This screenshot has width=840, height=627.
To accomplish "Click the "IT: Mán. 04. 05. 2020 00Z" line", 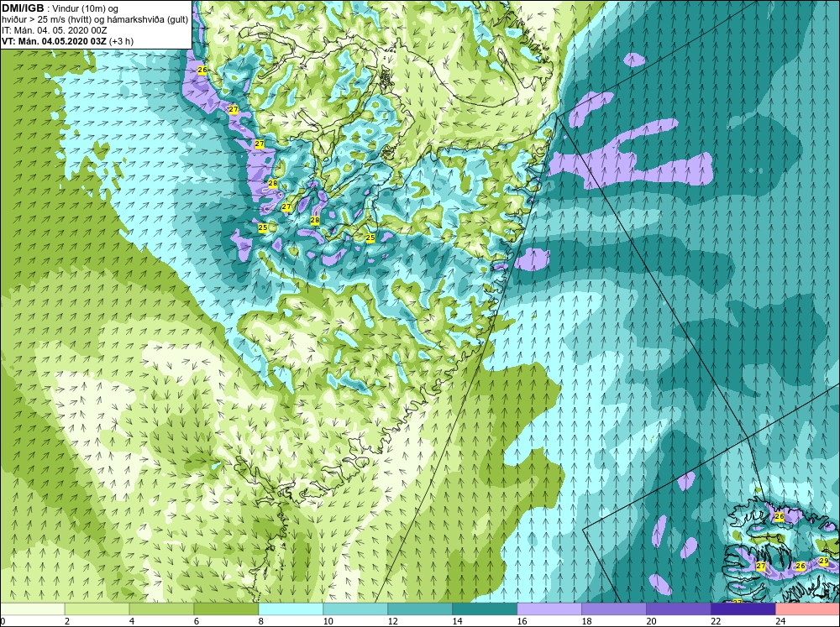I will click(x=54, y=30).
